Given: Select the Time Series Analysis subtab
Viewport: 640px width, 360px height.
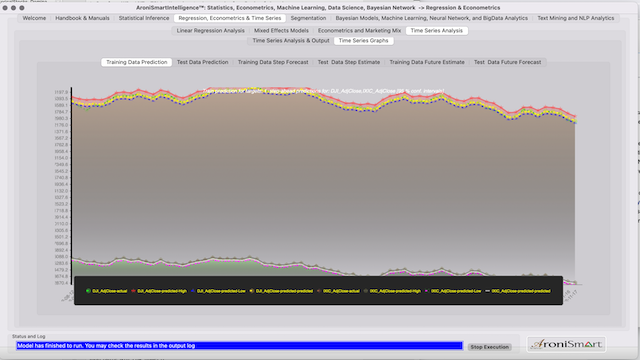Looking at the screenshot, I should (437, 31).
